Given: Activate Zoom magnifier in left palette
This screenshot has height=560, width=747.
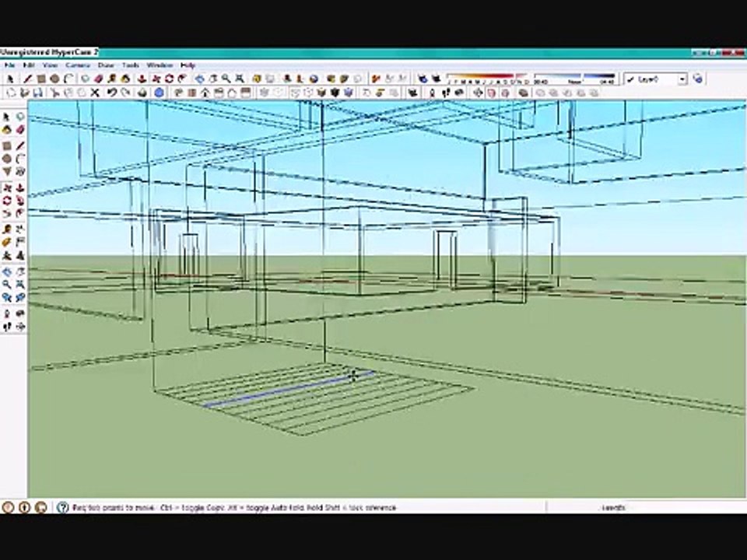Looking at the screenshot, I should point(7,285).
